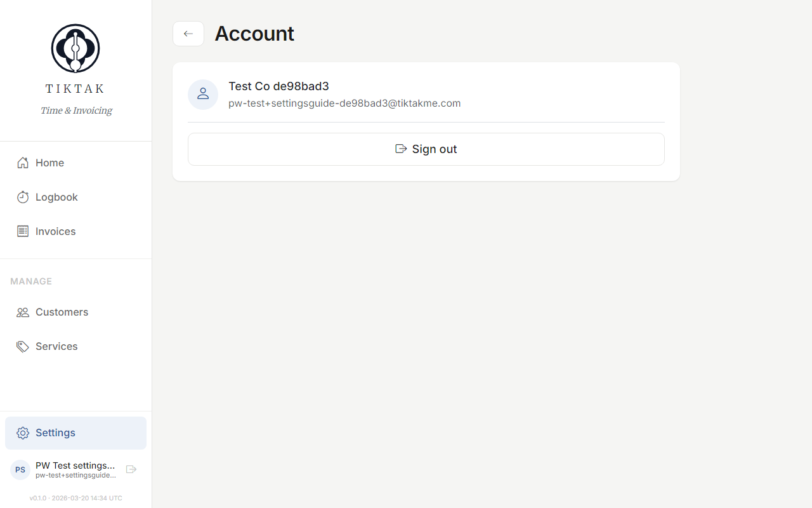Click the Logbook clock icon
The width and height of the screenshot is (812, 508).
click(23, 197)
